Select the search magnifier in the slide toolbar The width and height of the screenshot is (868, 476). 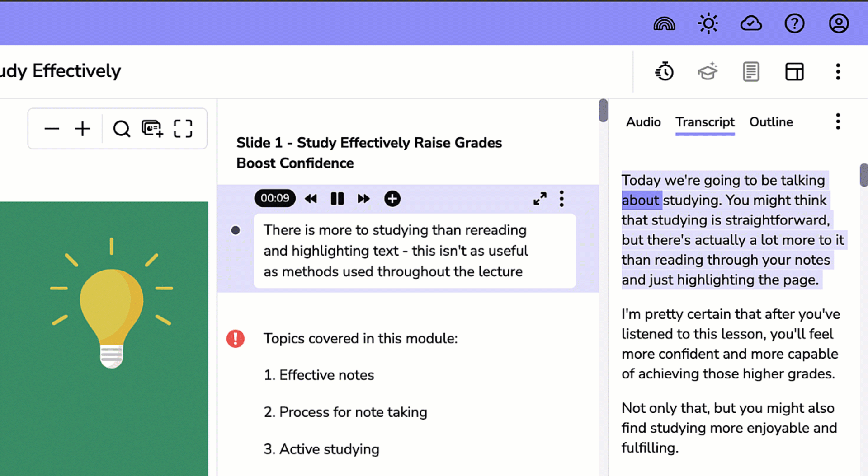tap(121, 129)
